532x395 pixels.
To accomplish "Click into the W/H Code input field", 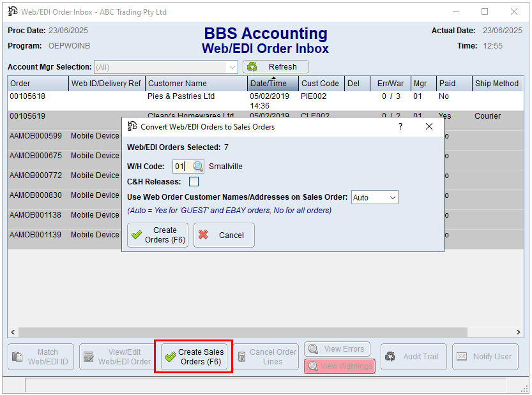I will click(179, 167).
